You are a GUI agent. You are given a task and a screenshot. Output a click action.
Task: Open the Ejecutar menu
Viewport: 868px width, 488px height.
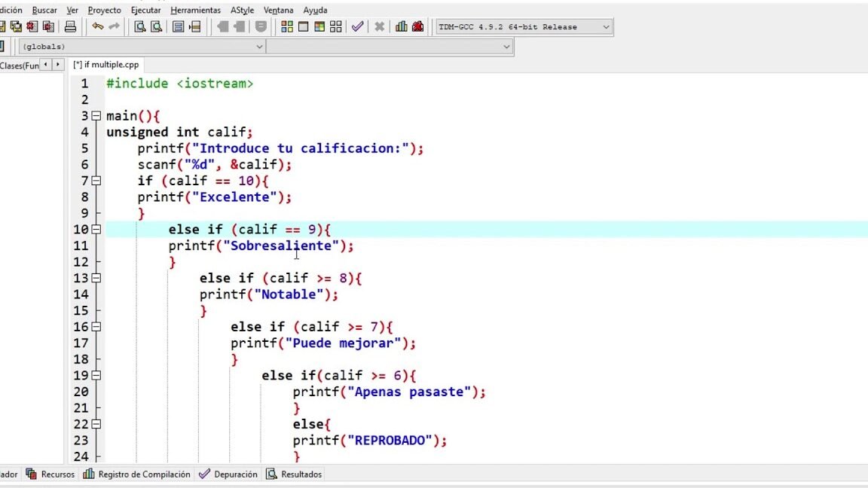coord(145,10)
